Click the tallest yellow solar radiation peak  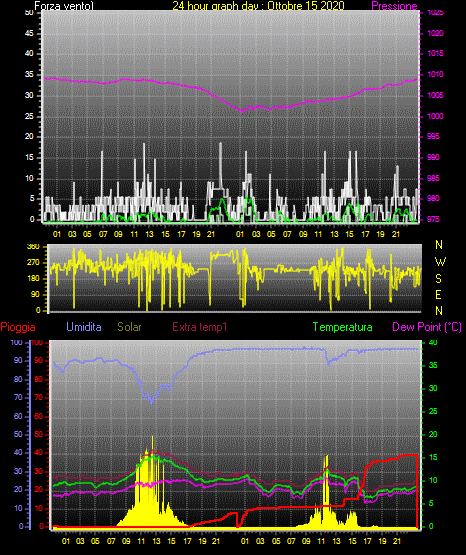point(153,437)
